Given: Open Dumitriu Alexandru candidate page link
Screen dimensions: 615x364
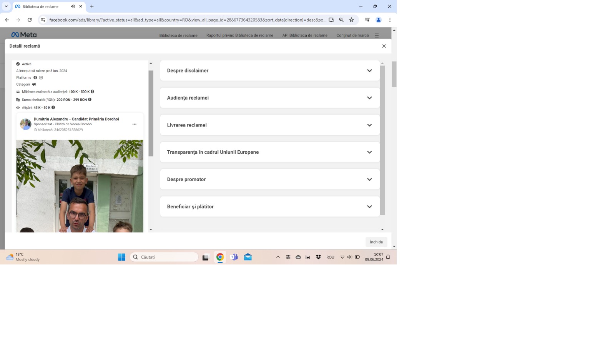Looking at the screenshot, I should [76, 119].
